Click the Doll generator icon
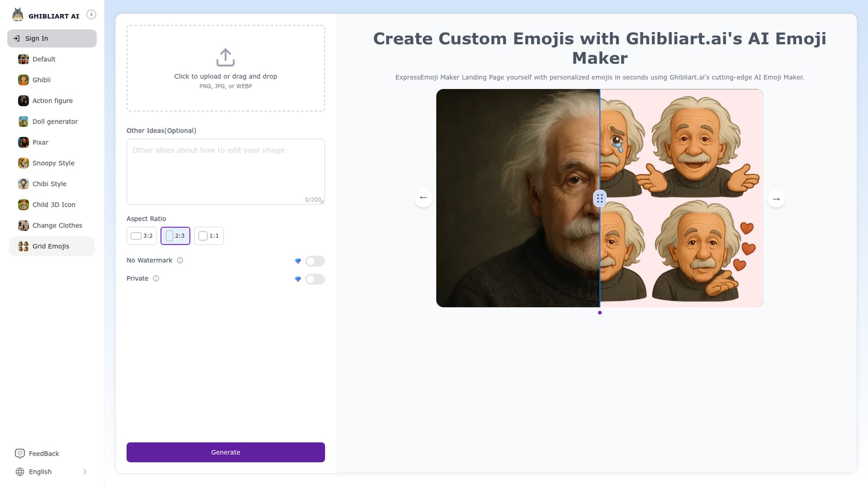 pos(23,121)
